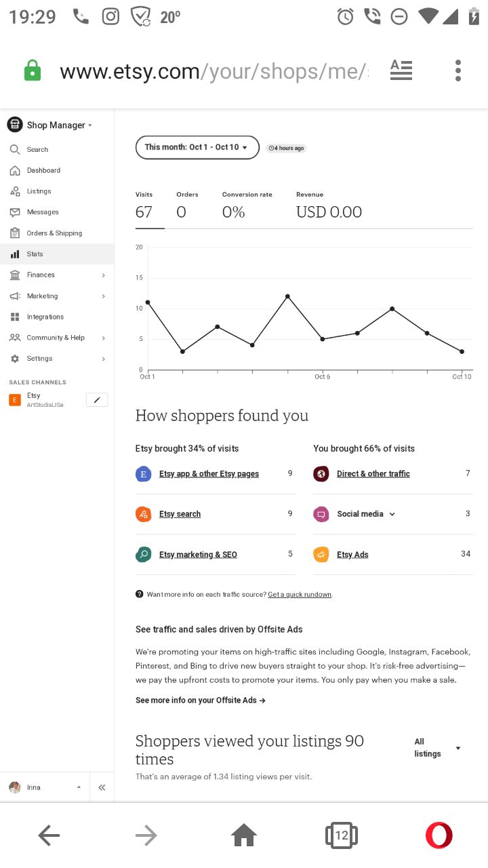Open the Etsy Ads link
Viewport: 488px width, 868px height.
[352, 555]
